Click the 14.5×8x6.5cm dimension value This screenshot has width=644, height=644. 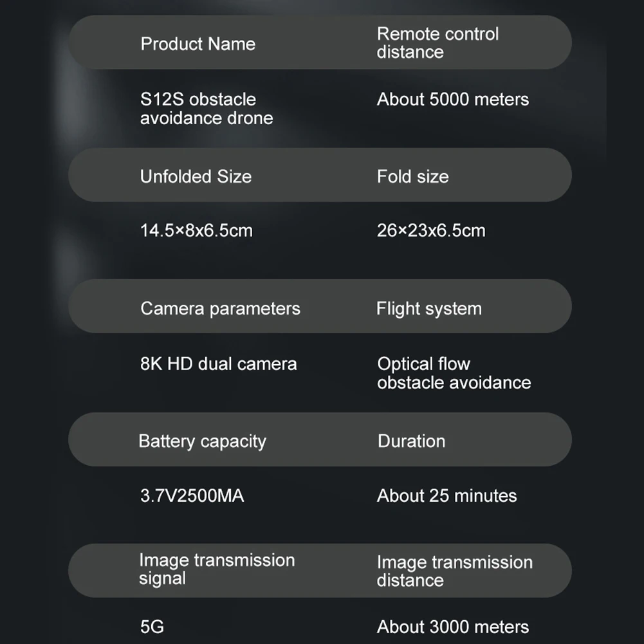click(x=196, y=230)
